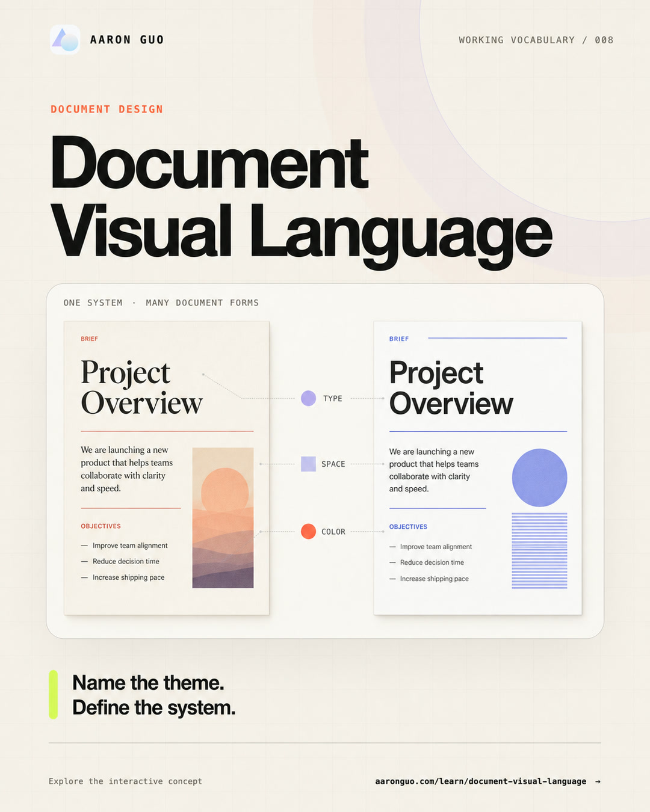Click the orange COLOR circle swatch
650x812 pixels.
tap(308, 531)
